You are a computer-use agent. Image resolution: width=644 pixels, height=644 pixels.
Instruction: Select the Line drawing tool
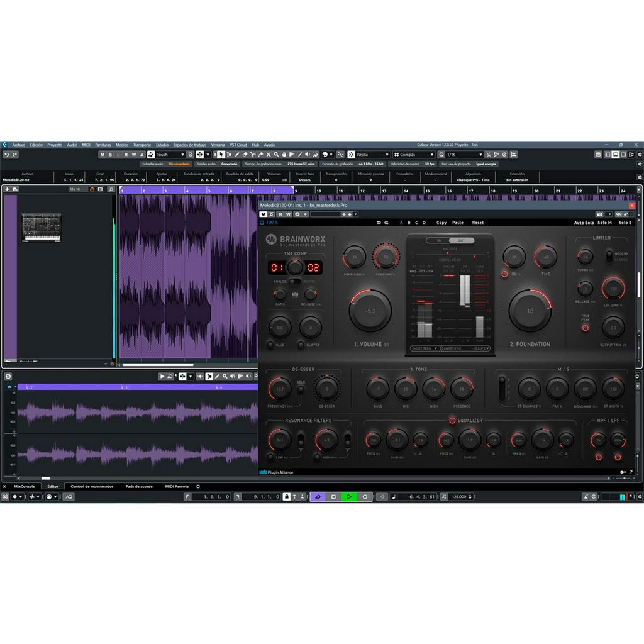(299, 155)
